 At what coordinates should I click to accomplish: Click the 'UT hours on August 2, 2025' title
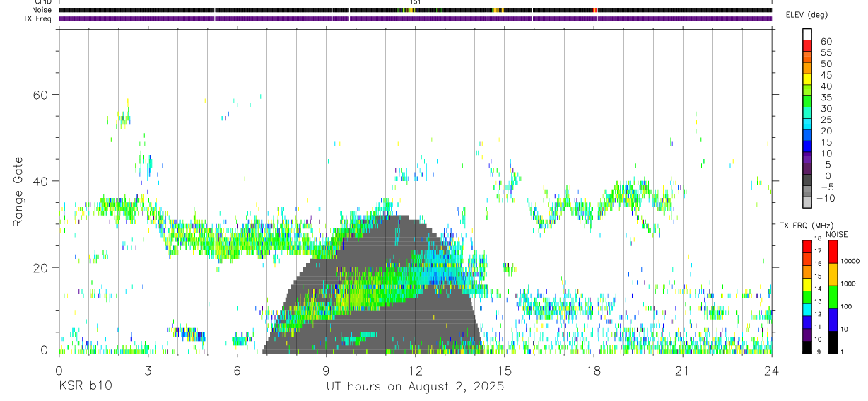point(415,386)
